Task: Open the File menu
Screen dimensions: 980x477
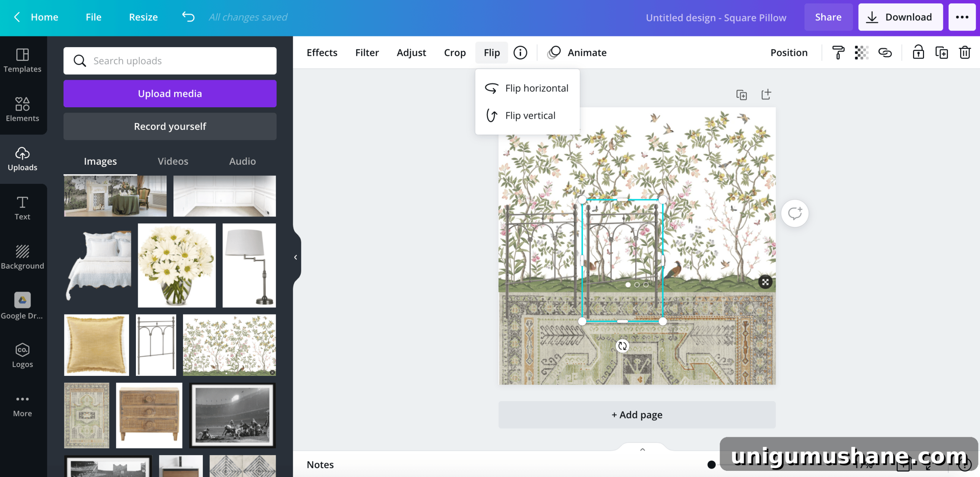Action: click(x=93, y=17)
